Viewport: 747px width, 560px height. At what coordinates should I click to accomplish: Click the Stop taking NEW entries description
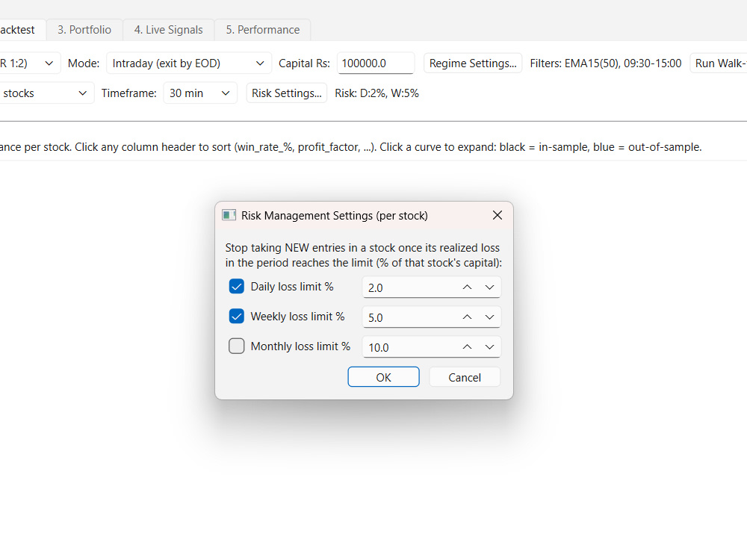[363, 255]
